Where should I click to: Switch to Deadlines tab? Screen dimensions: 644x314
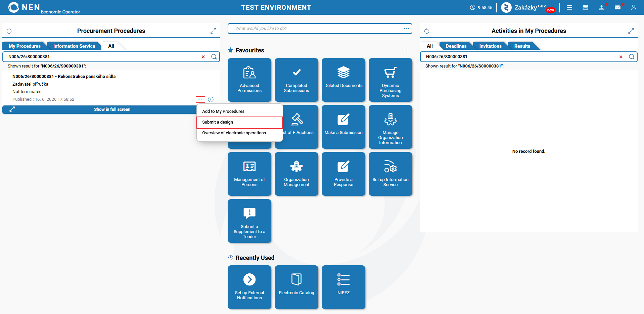[456, 46]
